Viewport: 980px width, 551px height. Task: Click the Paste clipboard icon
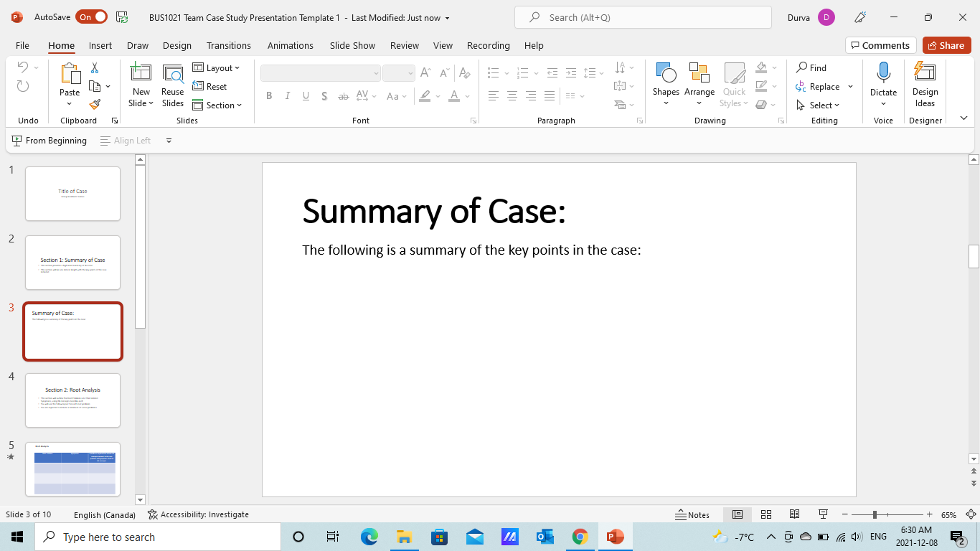pyautogui.click(x=70, y=72)
